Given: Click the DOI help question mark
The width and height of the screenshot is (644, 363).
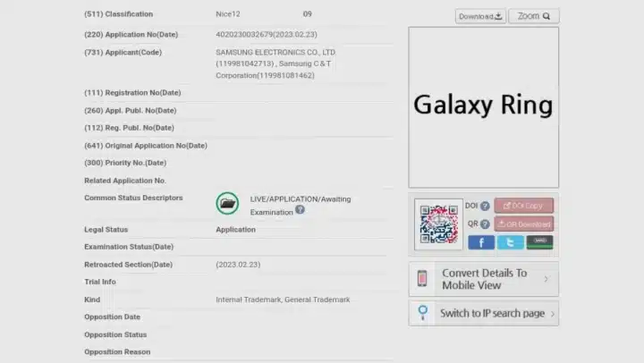Looking at the screenshot, I should pos(485,206).
